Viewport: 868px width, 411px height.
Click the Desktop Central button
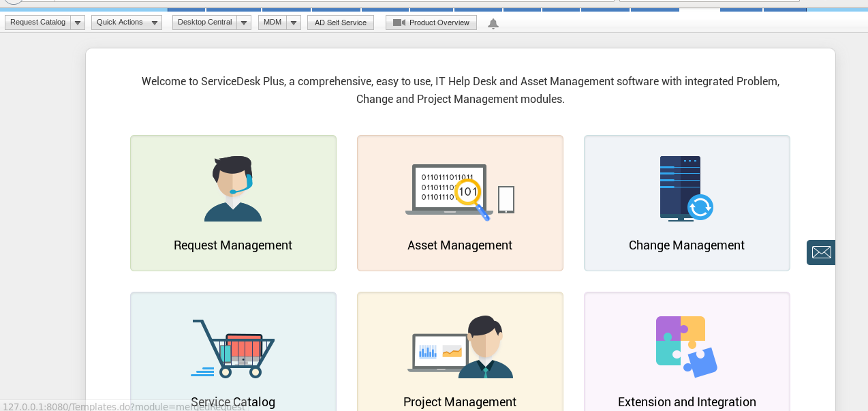[204, 22]
